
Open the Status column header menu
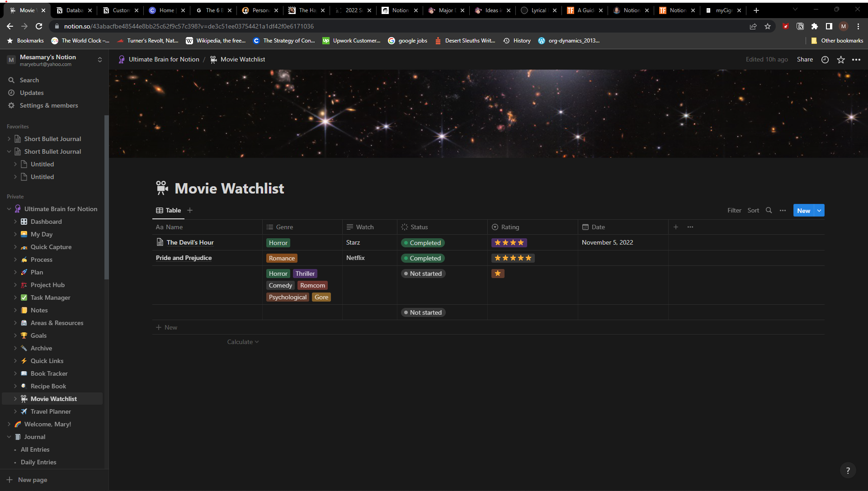(442, 227)
